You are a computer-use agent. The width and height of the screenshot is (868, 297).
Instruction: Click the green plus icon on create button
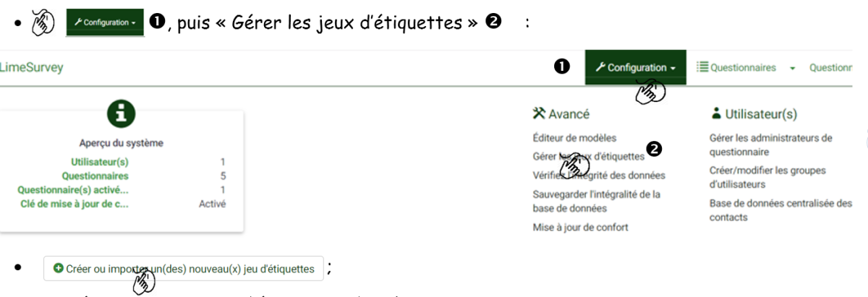point(58,269)
